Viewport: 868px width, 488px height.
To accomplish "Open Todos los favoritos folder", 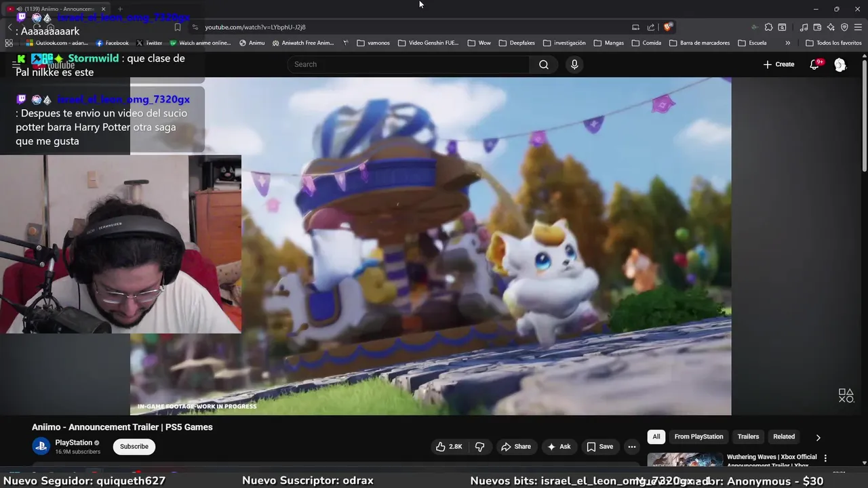I will point(833,43).
